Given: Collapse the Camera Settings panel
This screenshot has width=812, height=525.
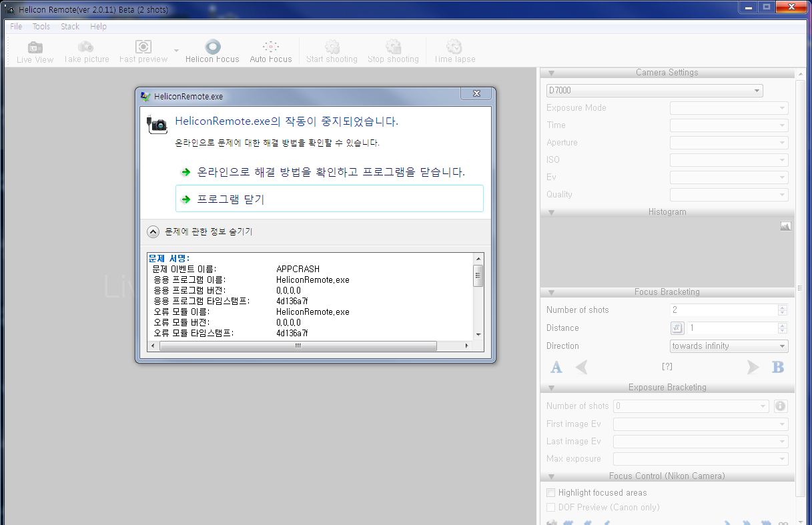Looking at the screenshot, I should point(552,73).
